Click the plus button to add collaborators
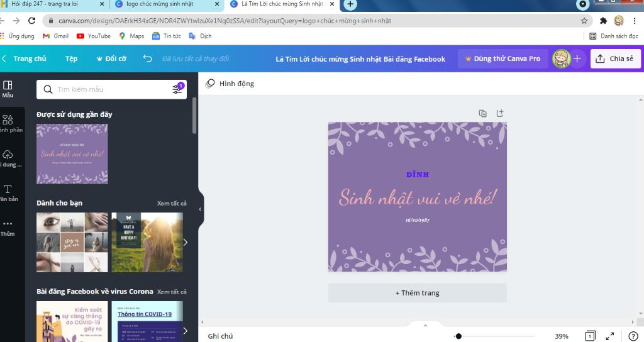Screen dimensions: 644x342 point(577,58)
